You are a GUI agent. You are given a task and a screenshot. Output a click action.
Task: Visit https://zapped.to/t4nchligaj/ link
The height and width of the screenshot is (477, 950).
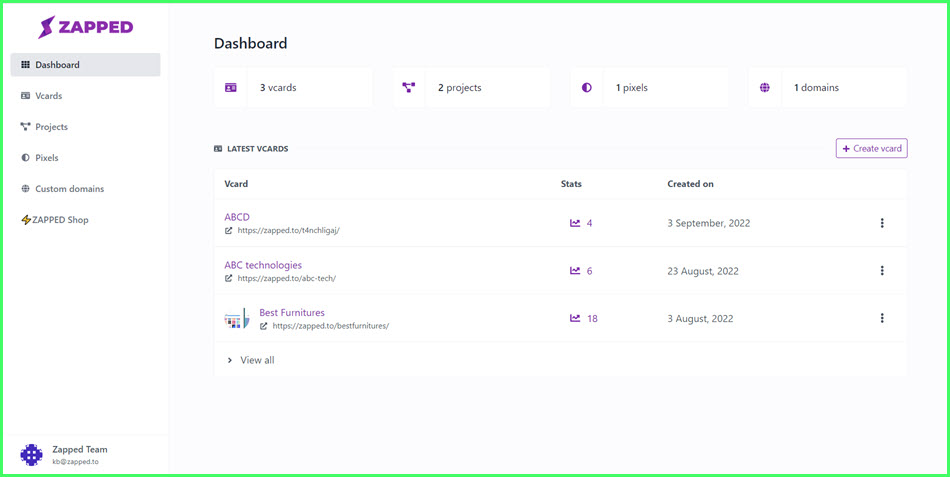pyautogui.click(x=288, y=230)
